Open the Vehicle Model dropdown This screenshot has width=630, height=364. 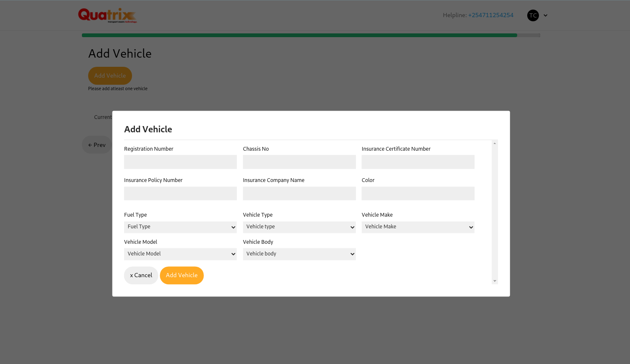click(x=180, y=254)
